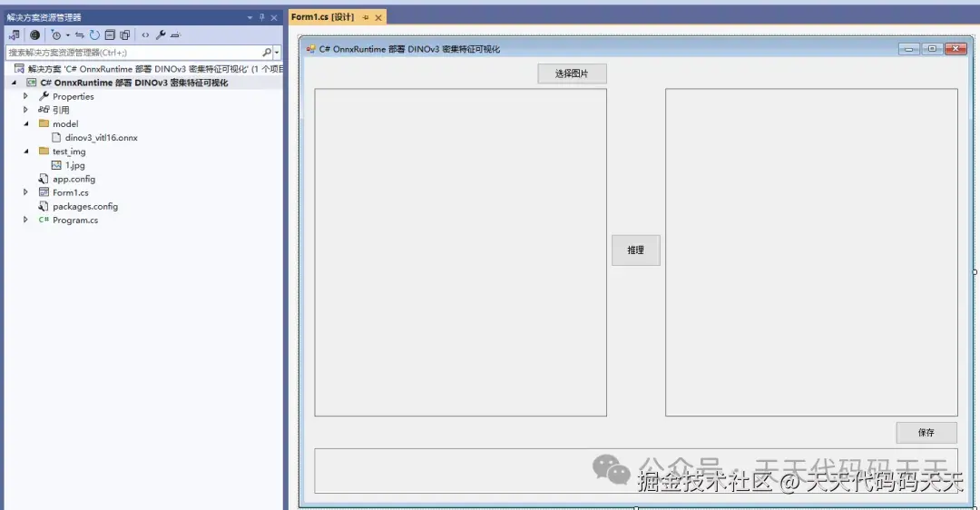This screenshot has height=510, width=980.
Task: Click the solution node's icon in the tree
Action: click(x=19, y=69)
